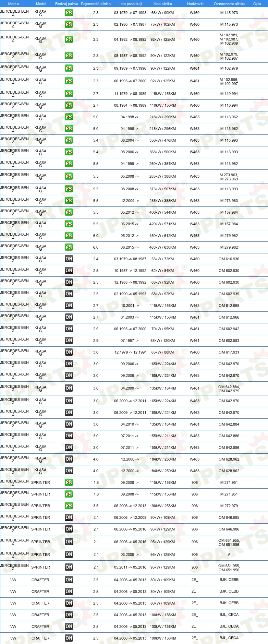The width and height of the screenshot is (268, 644).
Task: Click the 'OM 617.931' engine code
Action: (x=229, y=352)
